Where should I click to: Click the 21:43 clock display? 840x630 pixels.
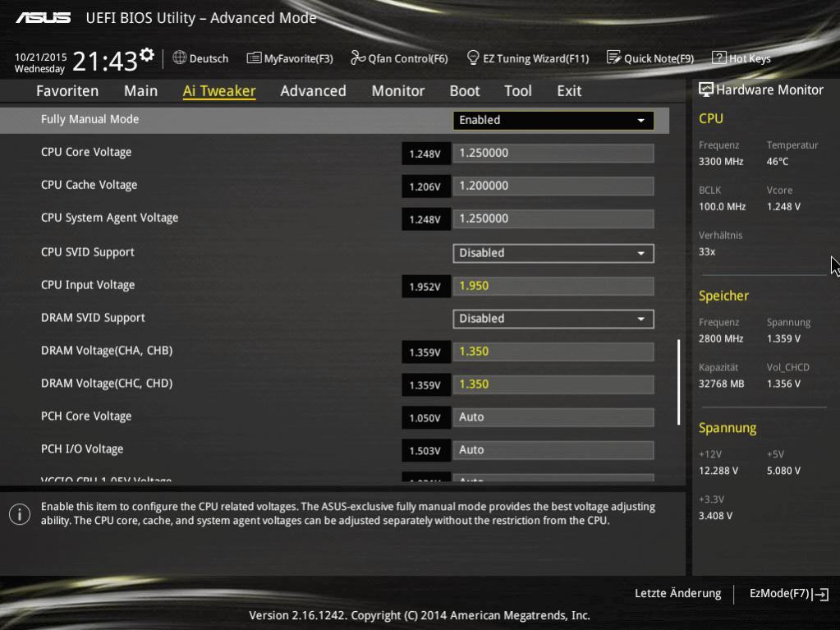105,61
